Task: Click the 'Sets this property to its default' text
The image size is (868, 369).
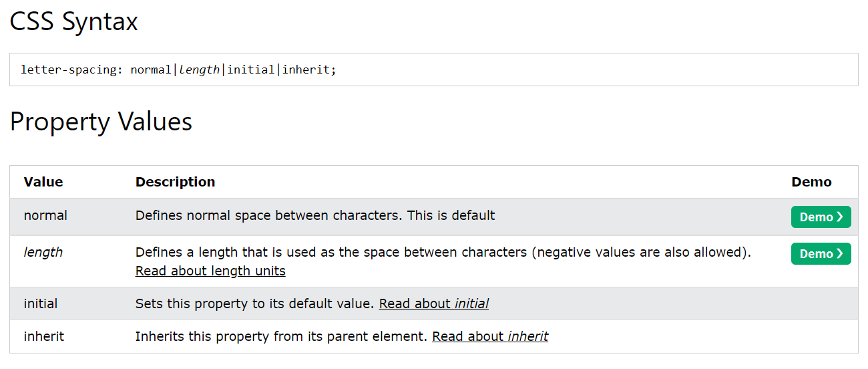Action: click(254, 303)
